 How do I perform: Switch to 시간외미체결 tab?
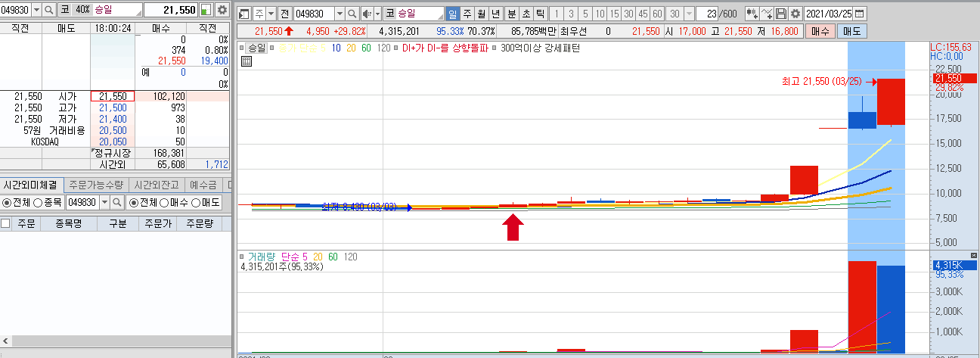pos(32,185)
